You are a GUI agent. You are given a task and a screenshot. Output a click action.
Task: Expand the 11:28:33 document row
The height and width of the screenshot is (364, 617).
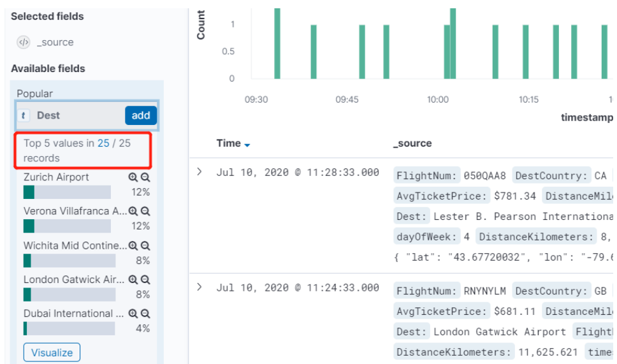coord(200,171)
